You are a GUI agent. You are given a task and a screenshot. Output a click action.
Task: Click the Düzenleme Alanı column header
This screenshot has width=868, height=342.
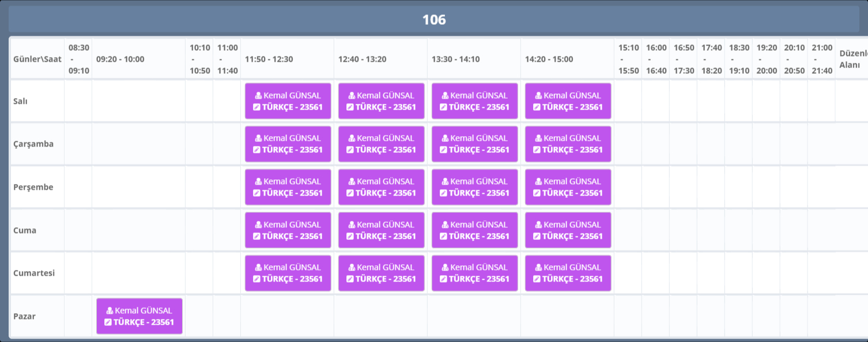[x=852, y=59]
